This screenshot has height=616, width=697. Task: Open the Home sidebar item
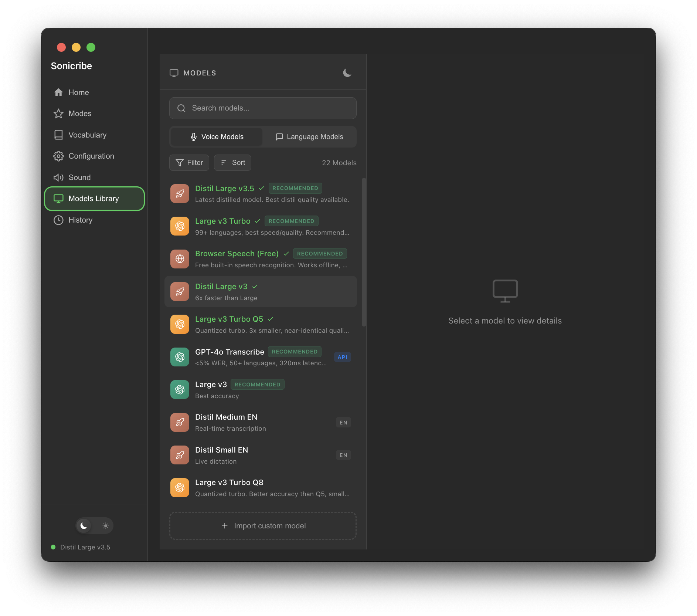point(94,92)
